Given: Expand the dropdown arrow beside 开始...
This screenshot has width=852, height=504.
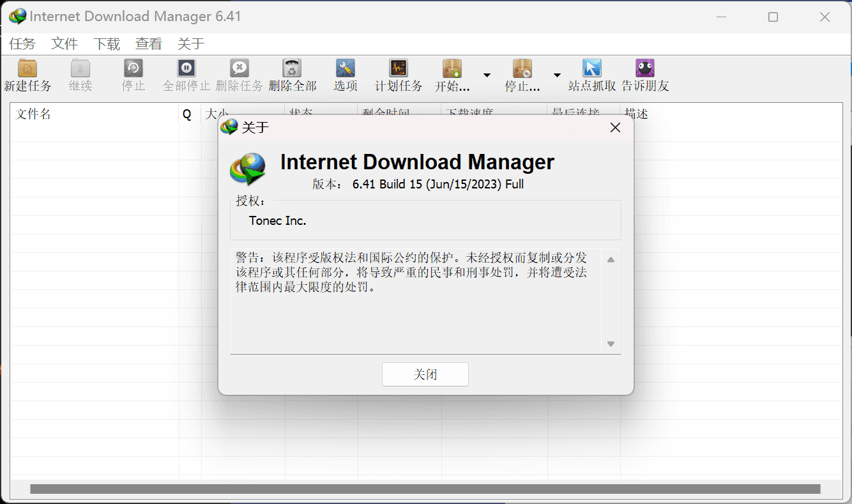Looking at the screenshot, I should [x=487, y=75].
